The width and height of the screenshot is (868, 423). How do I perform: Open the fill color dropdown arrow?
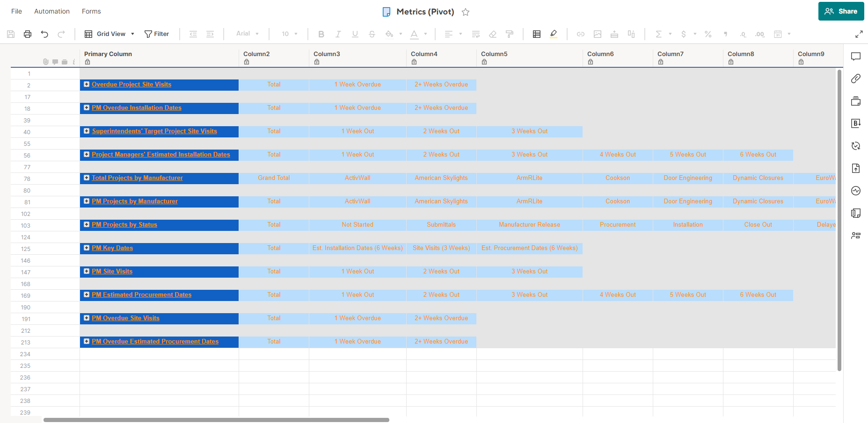(401, 34)
